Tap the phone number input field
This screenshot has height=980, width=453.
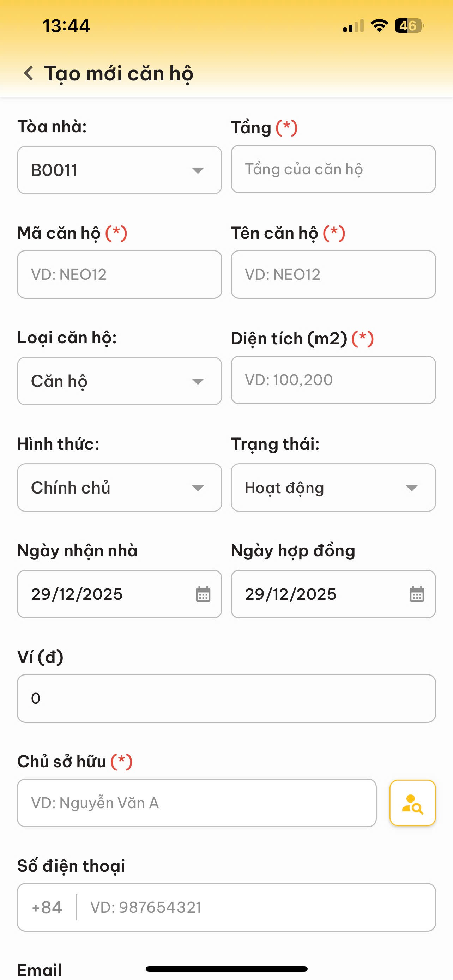[x=255, y=907]
